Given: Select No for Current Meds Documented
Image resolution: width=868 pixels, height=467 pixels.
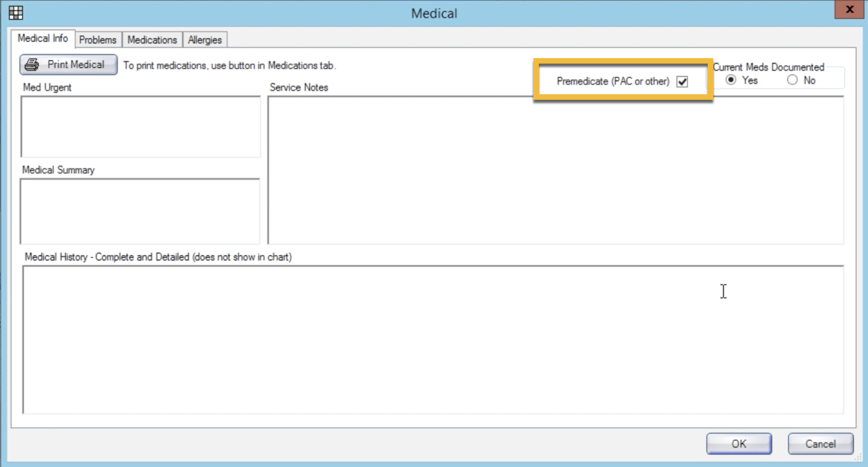Looking at the screenshot, I should (792, 80).
